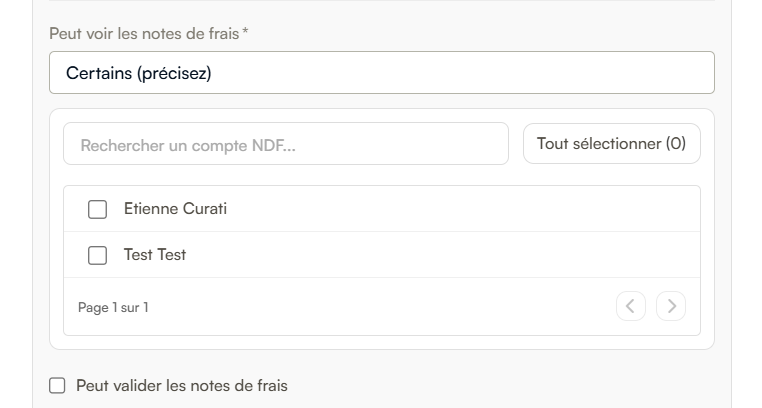
Task: Click placeholder text in NDF account search box
Action: 188,145
